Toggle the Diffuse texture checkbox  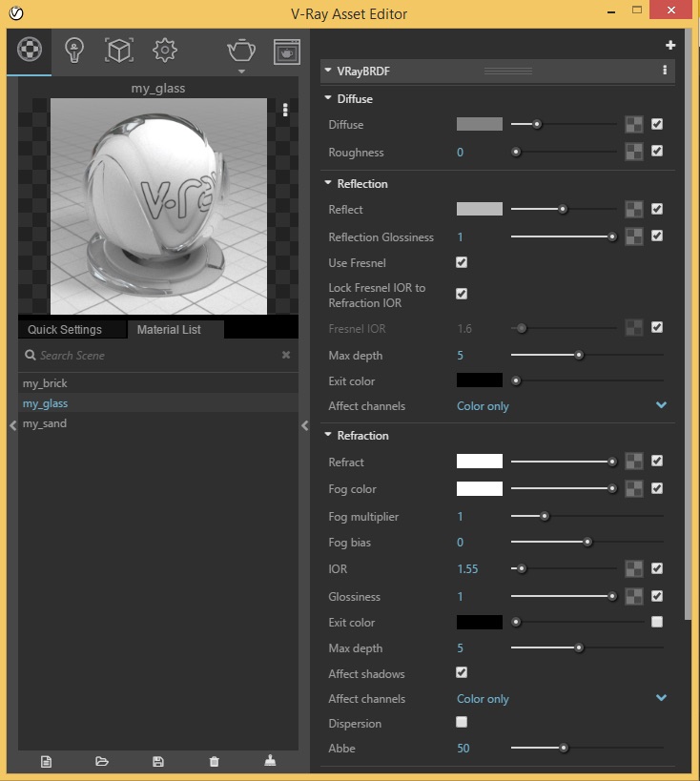click(657, 124)
